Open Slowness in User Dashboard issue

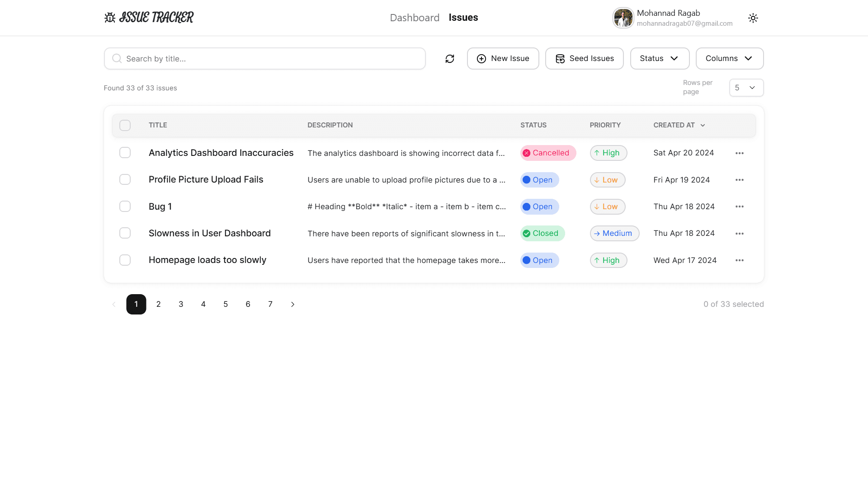pos(210,234)
